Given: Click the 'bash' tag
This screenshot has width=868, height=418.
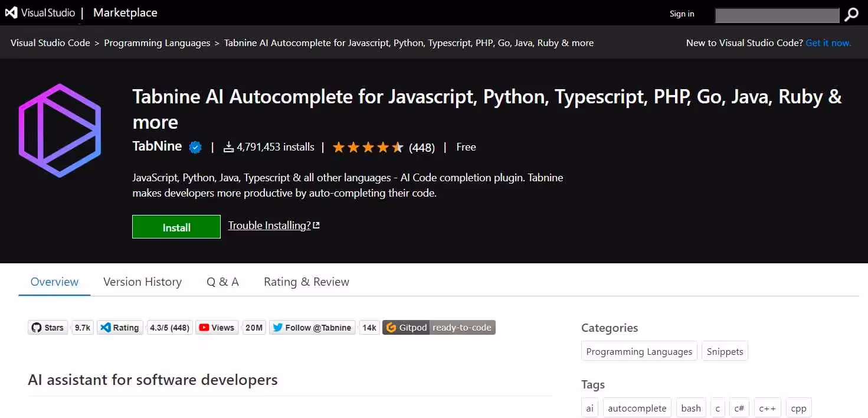Looking at the screenshot, I should click(x=691, y=408).
